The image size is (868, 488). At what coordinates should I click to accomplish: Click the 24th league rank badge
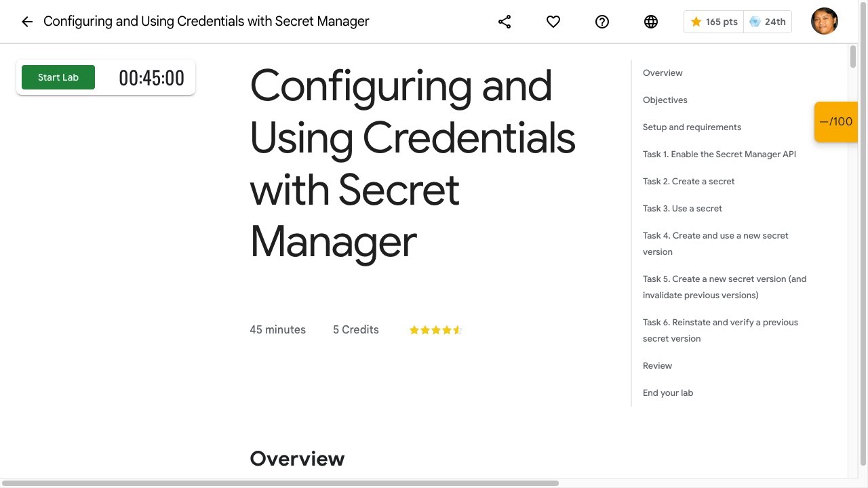tap(768, 22)
